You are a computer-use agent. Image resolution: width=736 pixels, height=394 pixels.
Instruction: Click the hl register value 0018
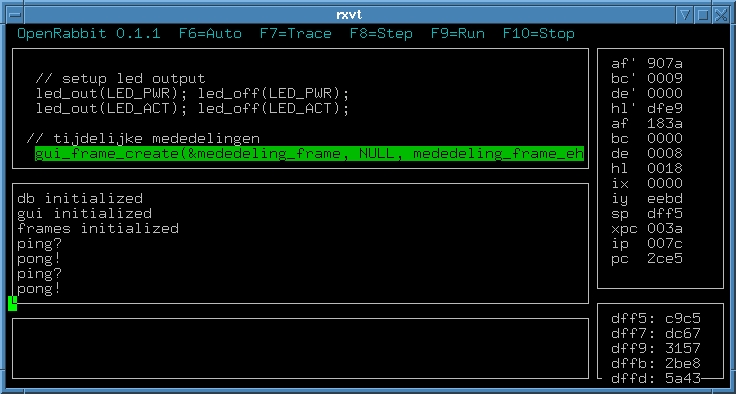[665, 169]
